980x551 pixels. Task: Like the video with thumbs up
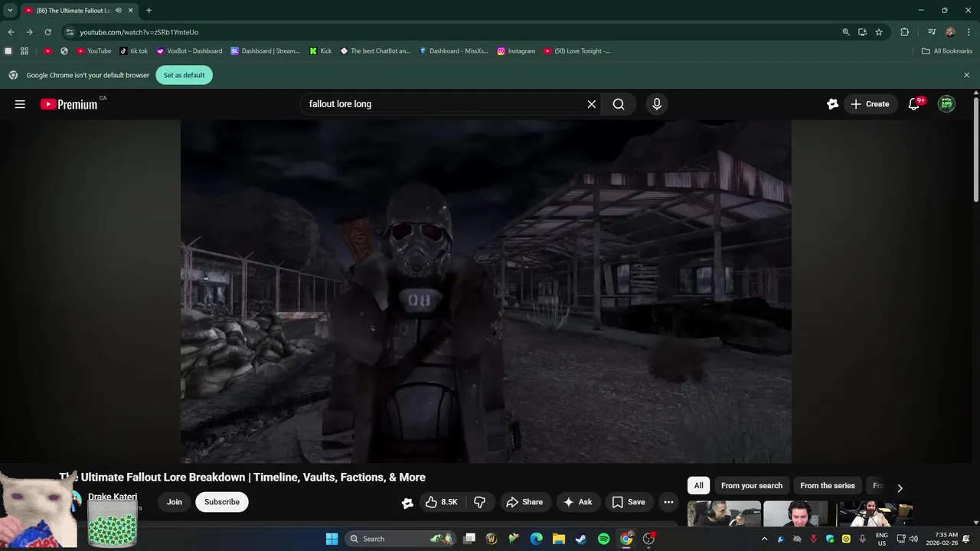pyautogui.click(x=441, y=502)
